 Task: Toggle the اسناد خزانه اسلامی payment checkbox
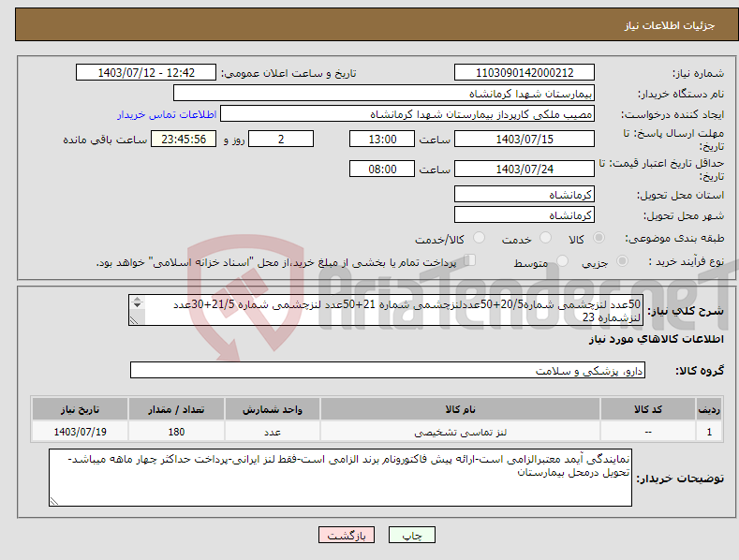click(470, 260)
